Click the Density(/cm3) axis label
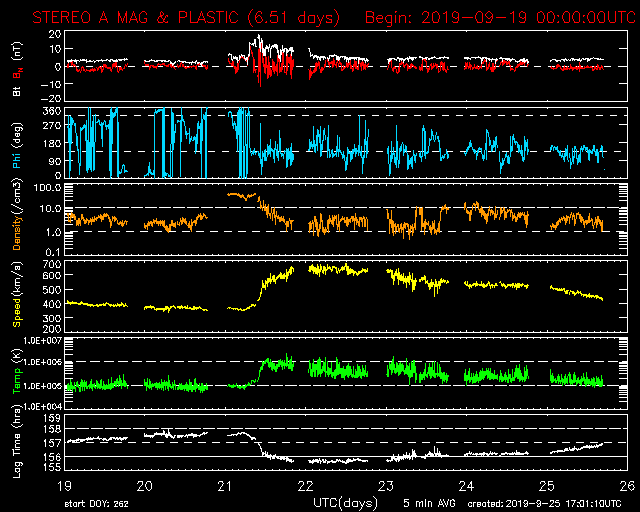The width and height of the screenshot is (640, 512). pos(16,218)
